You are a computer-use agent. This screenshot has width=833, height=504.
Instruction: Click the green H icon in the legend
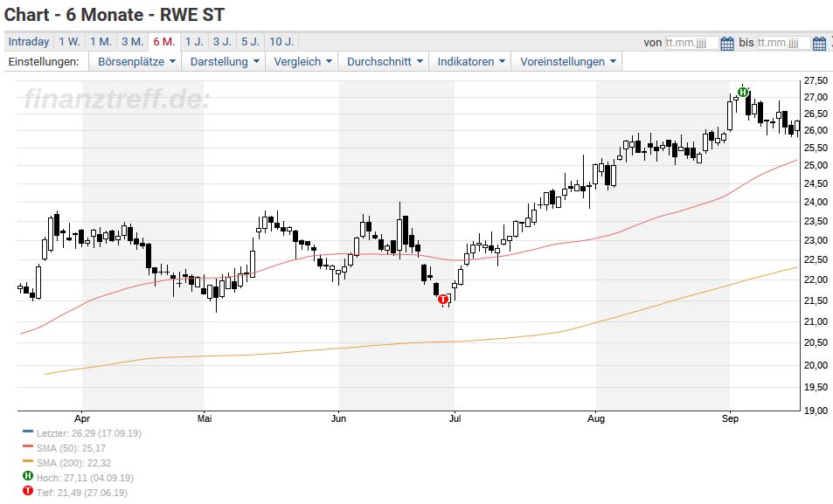[x=28, y=476]
